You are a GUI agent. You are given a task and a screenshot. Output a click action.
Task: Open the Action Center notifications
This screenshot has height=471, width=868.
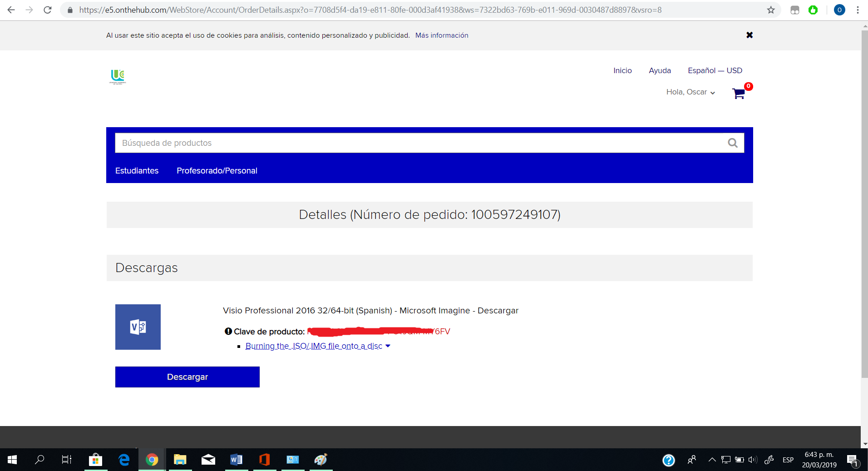[x=853, y=460]
